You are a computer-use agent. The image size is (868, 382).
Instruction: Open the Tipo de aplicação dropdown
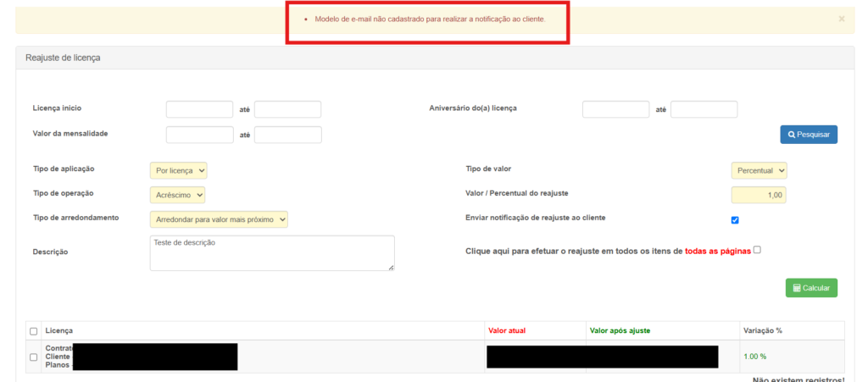tap(178, 170)
